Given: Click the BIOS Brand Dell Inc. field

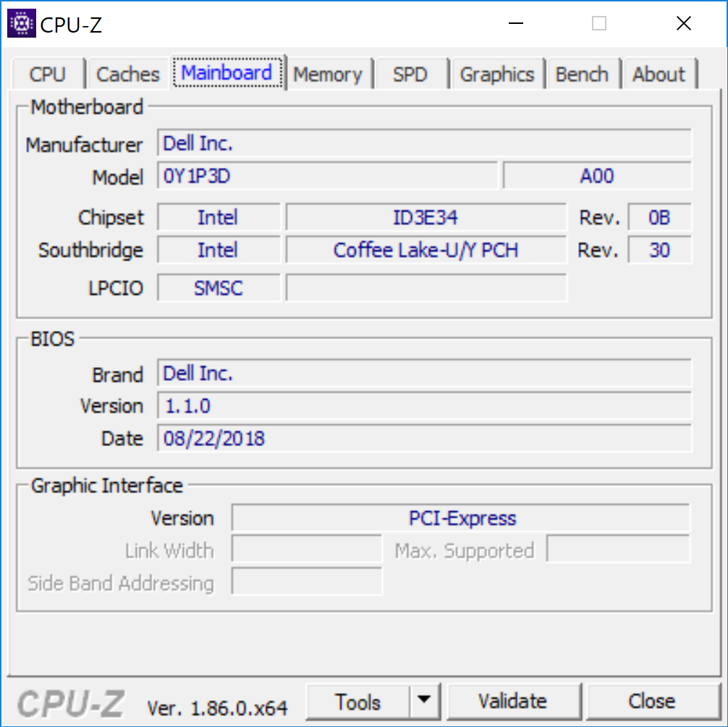Looking at the screenshot, I should tap(424, 373).
